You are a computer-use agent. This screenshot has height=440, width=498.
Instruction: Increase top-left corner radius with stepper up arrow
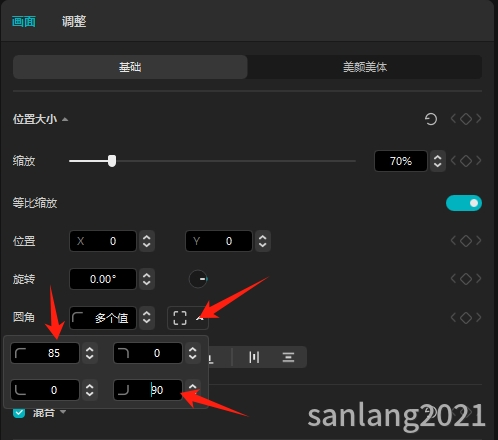coord(89,349)
